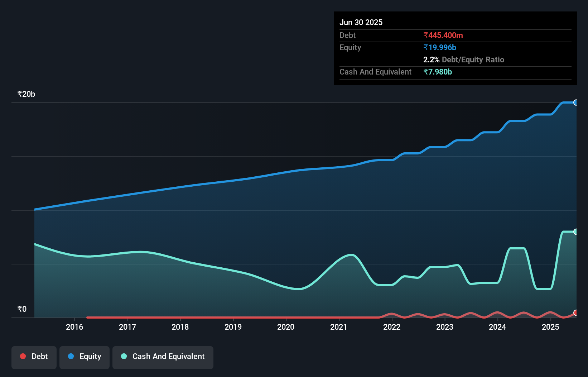The image size is (588, 377).
Task: Click the 2021 x-axis label
Action: click(339, 327)
